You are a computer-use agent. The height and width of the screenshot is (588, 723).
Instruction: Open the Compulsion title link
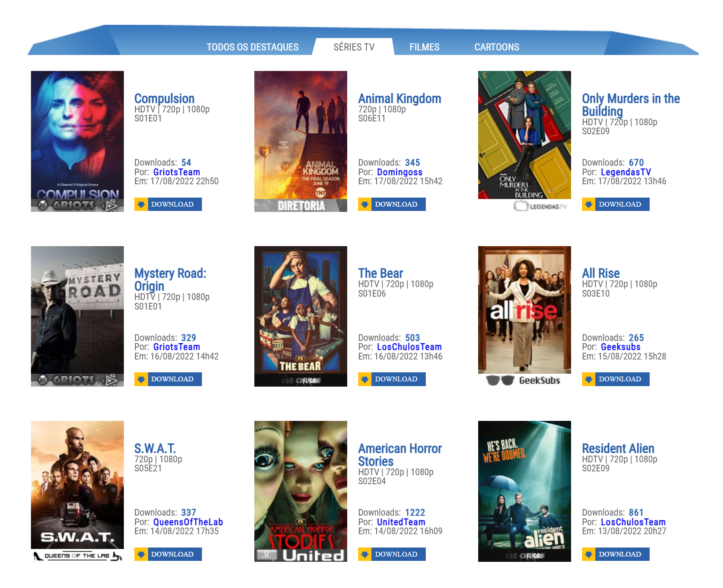[x=164, y=99]
